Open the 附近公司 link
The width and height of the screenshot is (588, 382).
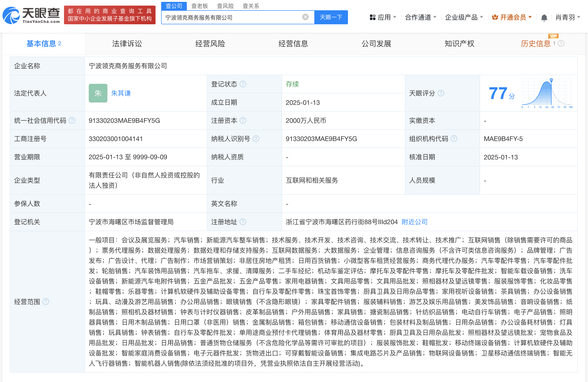414,222
